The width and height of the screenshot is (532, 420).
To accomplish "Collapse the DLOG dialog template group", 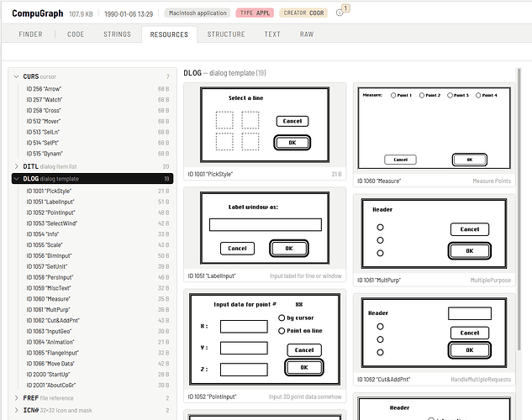I will coord(16,179).
